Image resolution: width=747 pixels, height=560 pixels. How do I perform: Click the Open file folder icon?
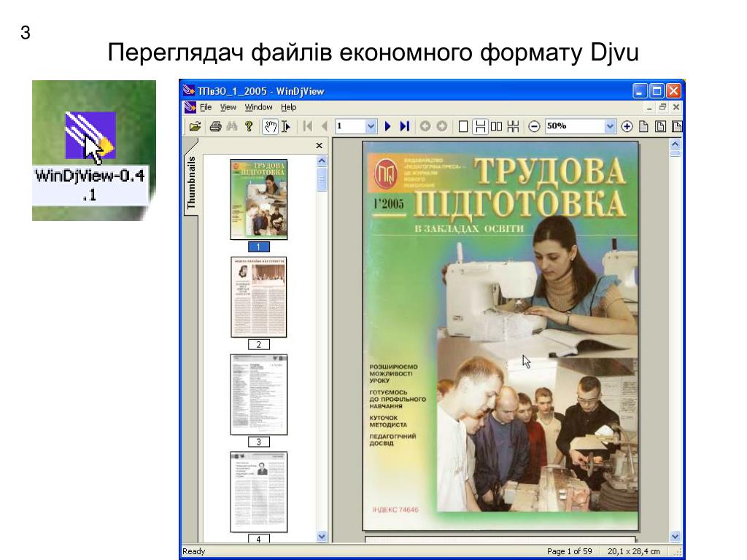(x=195, y=127)
